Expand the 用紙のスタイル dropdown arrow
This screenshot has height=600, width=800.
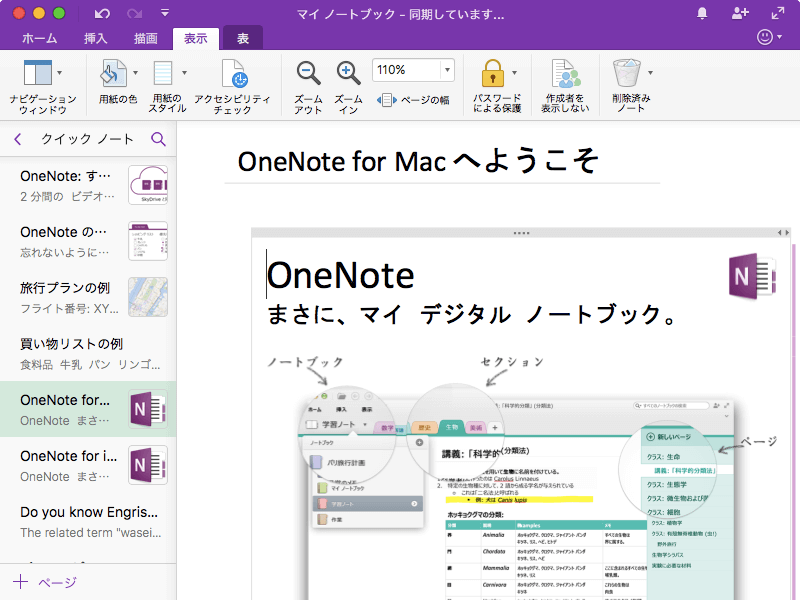coord(184,73)
